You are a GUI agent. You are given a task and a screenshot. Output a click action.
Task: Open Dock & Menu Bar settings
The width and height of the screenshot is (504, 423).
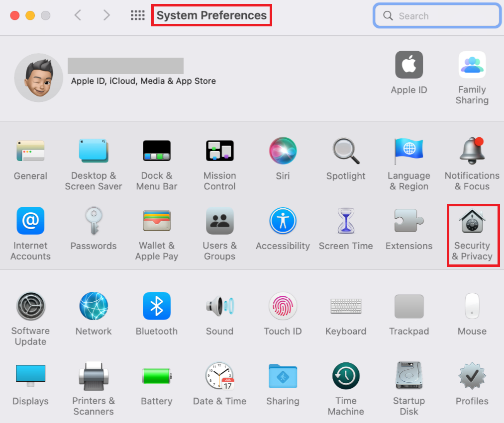(x=157, y=151)
